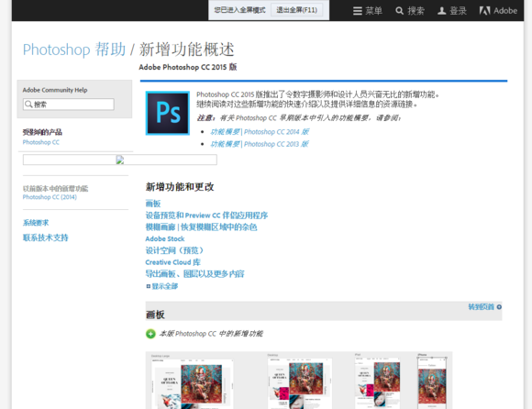532x409 pixels.
Task: Click the 退出全屏(F11) button
Action: pos(296,10)
